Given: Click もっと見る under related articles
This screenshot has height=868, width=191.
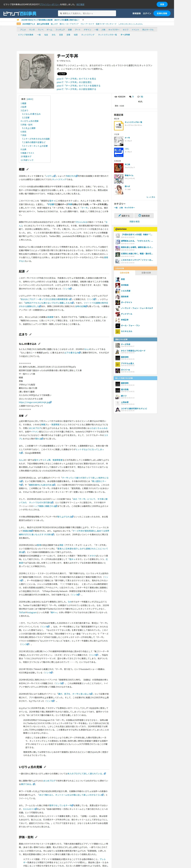Looking at the screenshot, I should click(x=151, y=197).
